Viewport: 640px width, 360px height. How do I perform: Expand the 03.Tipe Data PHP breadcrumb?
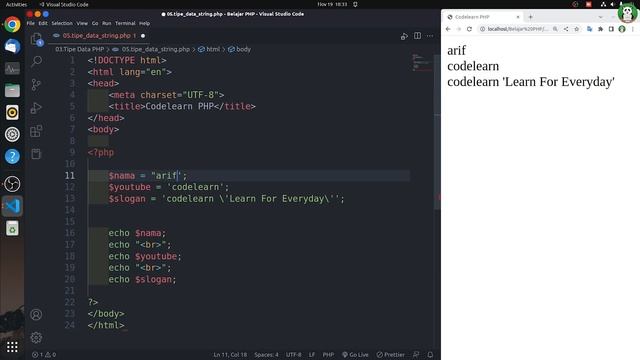80,49
